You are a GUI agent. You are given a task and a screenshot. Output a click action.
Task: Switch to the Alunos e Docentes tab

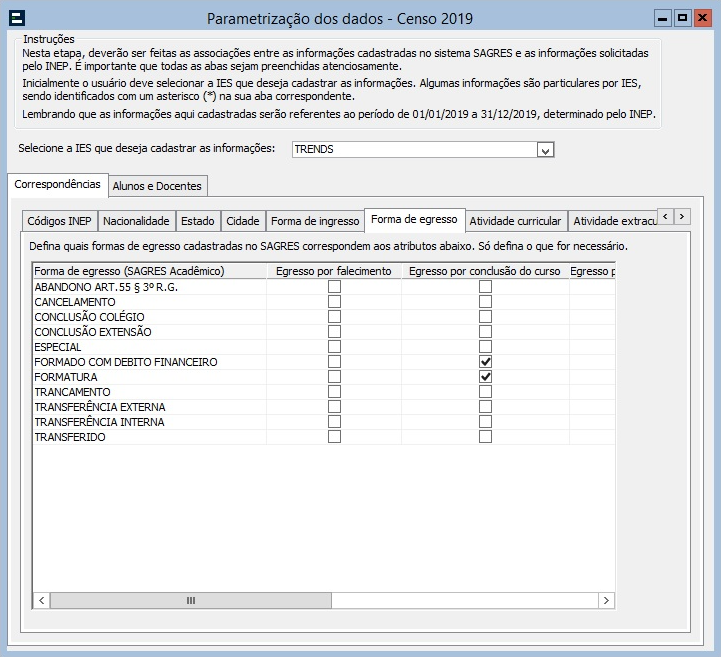pos(158,185)
